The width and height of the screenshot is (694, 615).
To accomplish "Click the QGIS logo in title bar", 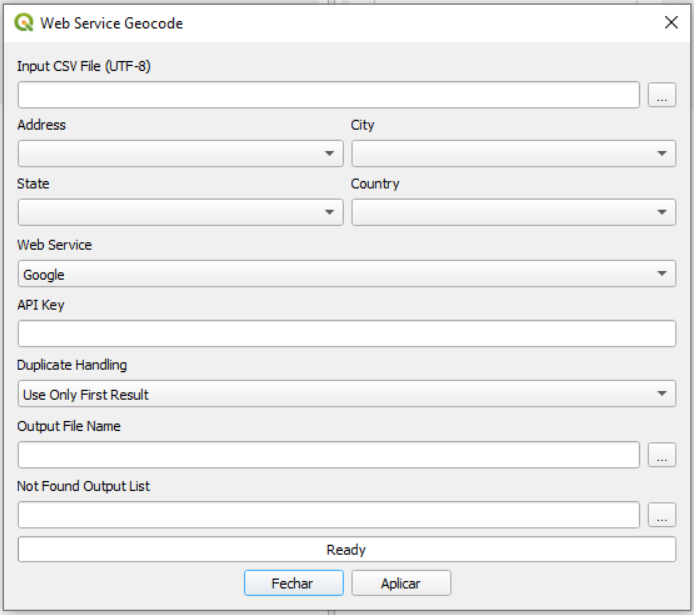I will pos(24,22).
